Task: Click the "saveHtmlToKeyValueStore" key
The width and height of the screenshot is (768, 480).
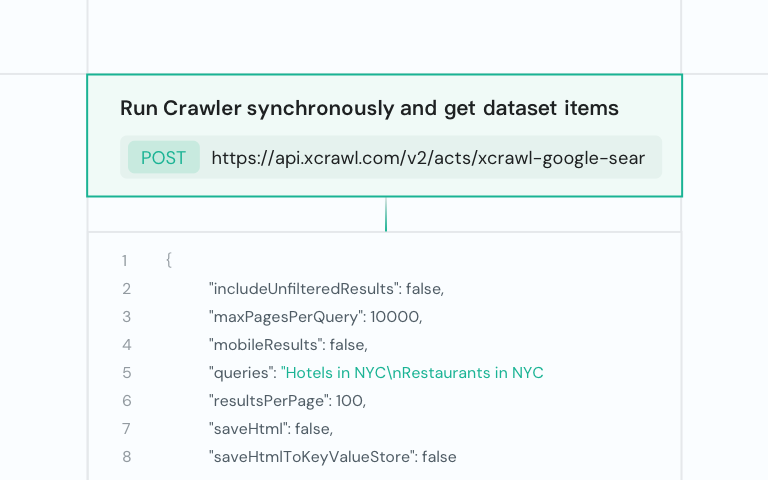Action: (312, 457)
